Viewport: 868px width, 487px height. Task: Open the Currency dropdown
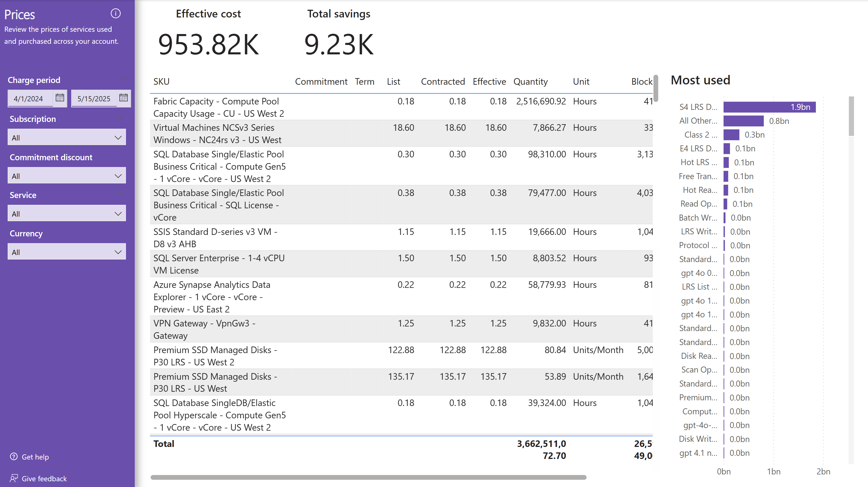(x=67, y=252)
